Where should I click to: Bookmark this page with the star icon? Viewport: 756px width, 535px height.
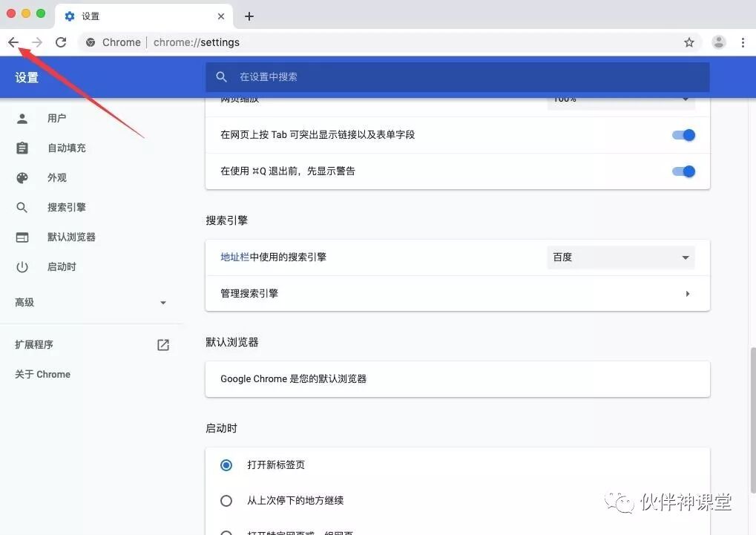point(689,42)
